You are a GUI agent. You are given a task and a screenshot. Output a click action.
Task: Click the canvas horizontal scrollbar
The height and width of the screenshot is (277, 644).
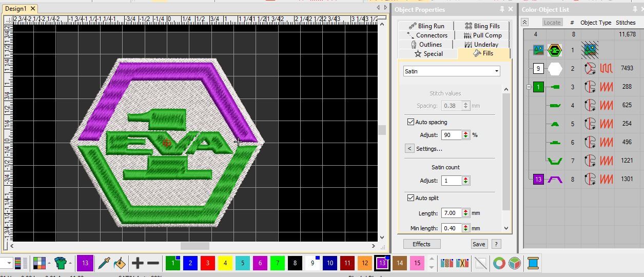coord(195,246)
